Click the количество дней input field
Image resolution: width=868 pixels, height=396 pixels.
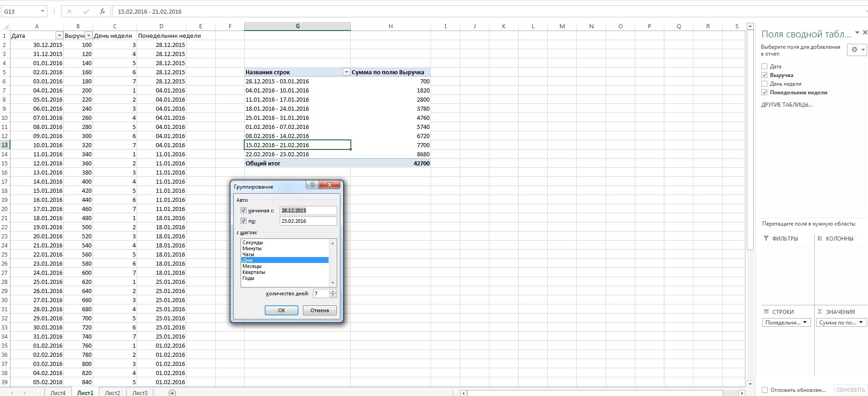tap(321, 293)
